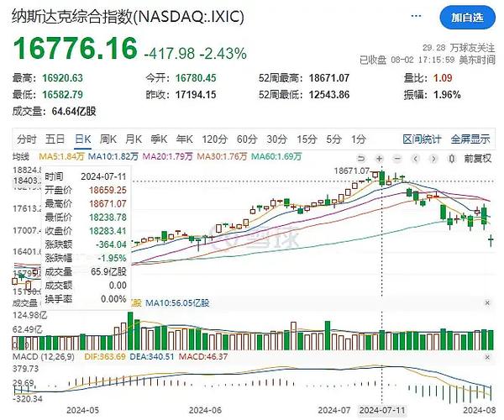Click the 最低 value 16582.79

[63, 95]
